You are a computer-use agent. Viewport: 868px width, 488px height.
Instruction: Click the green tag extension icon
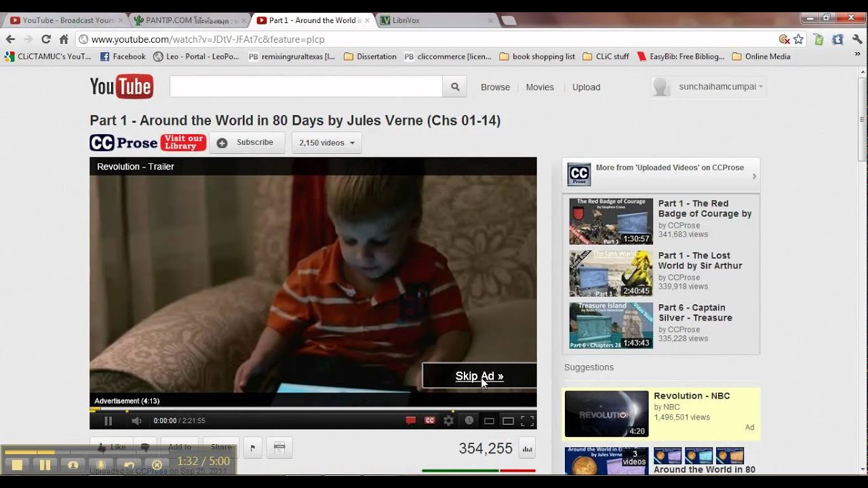pos(818,39)
